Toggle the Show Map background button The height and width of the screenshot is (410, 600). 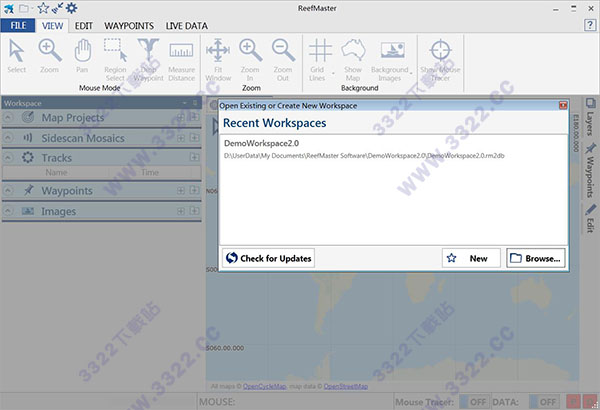353,60
